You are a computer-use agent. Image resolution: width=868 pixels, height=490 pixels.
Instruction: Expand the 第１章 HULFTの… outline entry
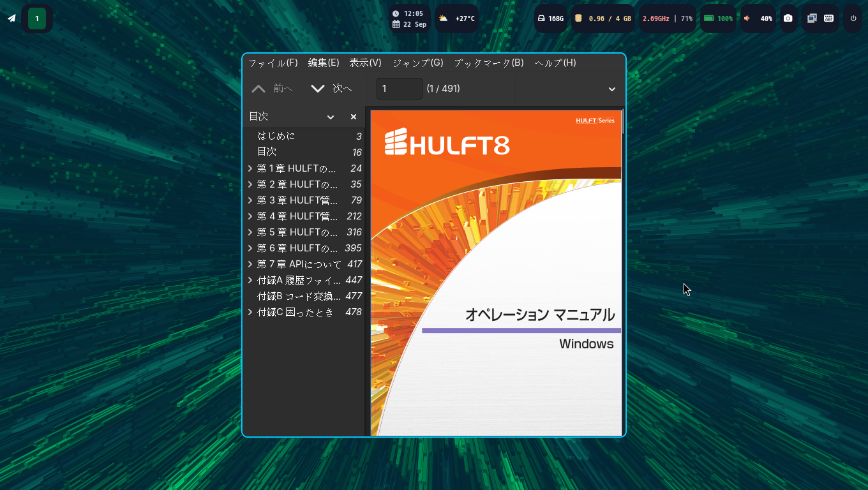tap(250, 168)
